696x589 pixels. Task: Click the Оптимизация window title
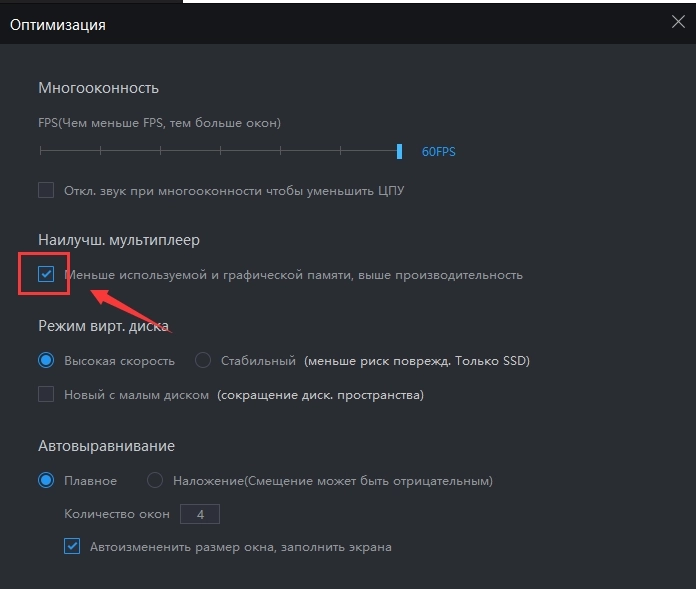tap(57, 24)
